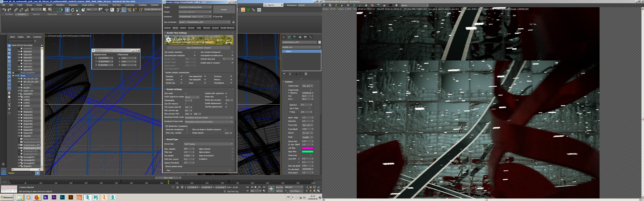644x201 pixels.
Task: Click the Auto Key button
Action: pyautogui.click(x=279, y=187)
